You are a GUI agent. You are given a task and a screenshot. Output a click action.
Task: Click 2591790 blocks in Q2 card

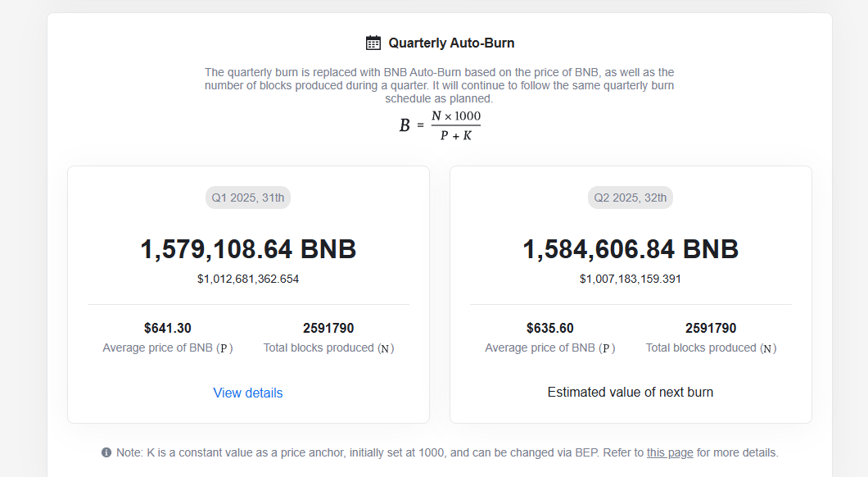pyautogui.click(x=711, y=328)
